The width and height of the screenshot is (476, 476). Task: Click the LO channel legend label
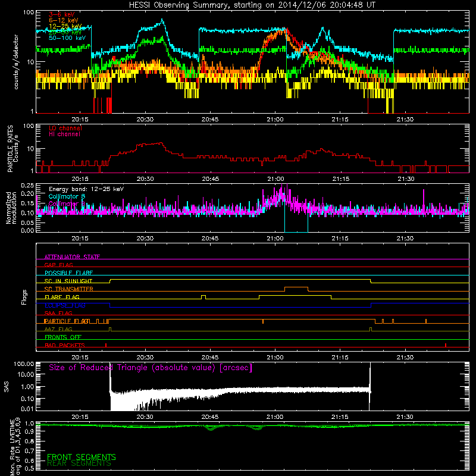tap(65, 128)
